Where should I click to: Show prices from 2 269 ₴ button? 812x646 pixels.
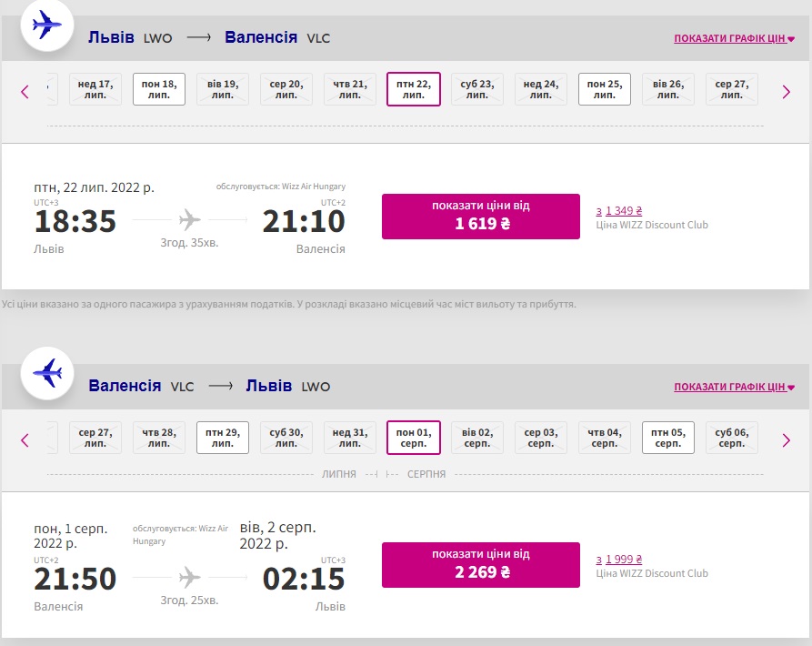480,565
